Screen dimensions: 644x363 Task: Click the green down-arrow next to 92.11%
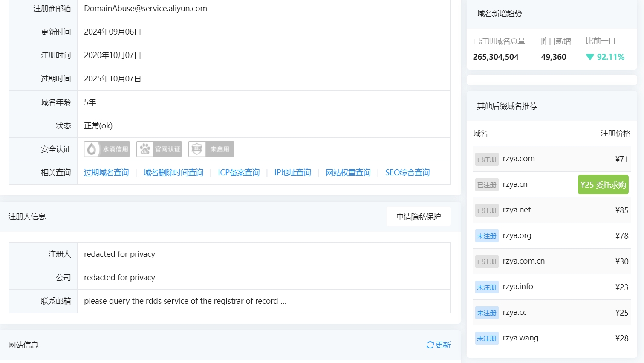click(590, 57)
